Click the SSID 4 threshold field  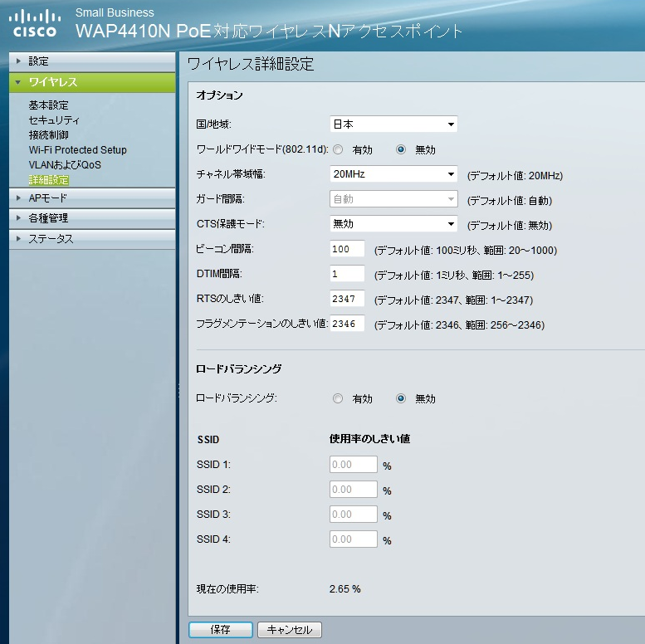(354, 539)
